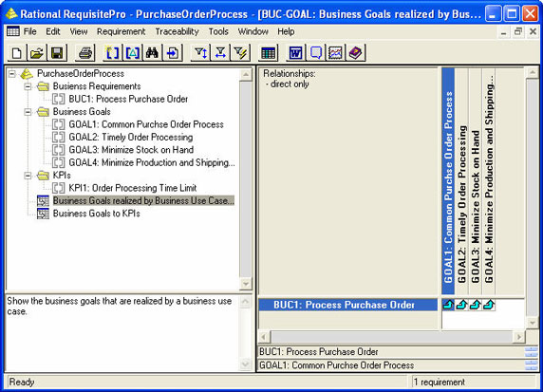Image resolution: width=543 pixels, height=392 pixels.
Task: Click matrix horizontal scrollbar left arrow
Action: [264, 337]
